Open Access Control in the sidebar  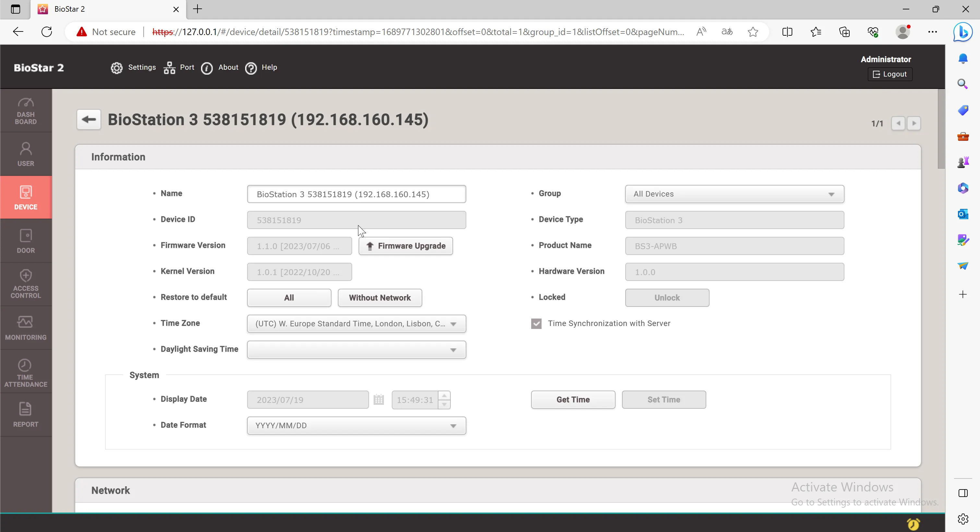click(x=26, y=284)
